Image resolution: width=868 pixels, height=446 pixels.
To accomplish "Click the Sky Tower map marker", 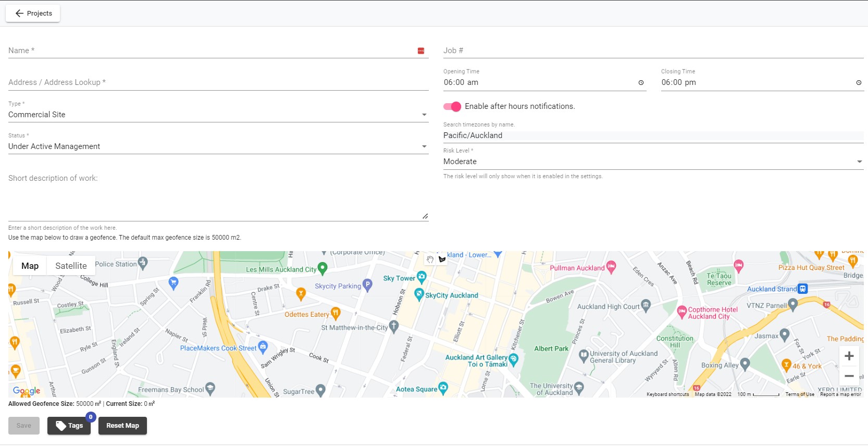I will coord(421,277).
